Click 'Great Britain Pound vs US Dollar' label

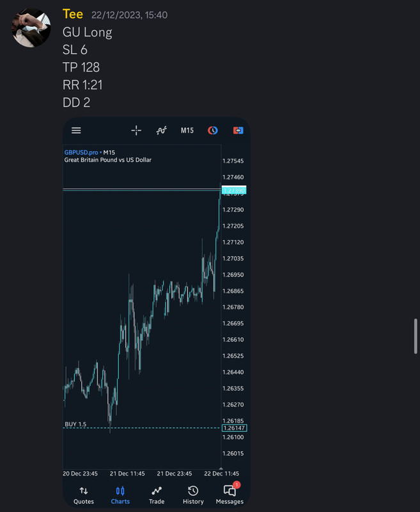coord(107,160)
